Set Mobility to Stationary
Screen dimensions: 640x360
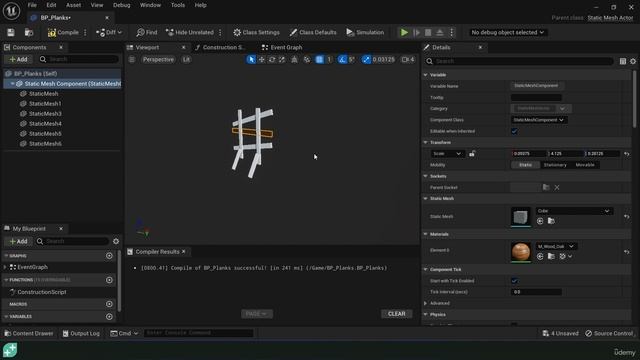pyautogui.click(x=555, y=165)
